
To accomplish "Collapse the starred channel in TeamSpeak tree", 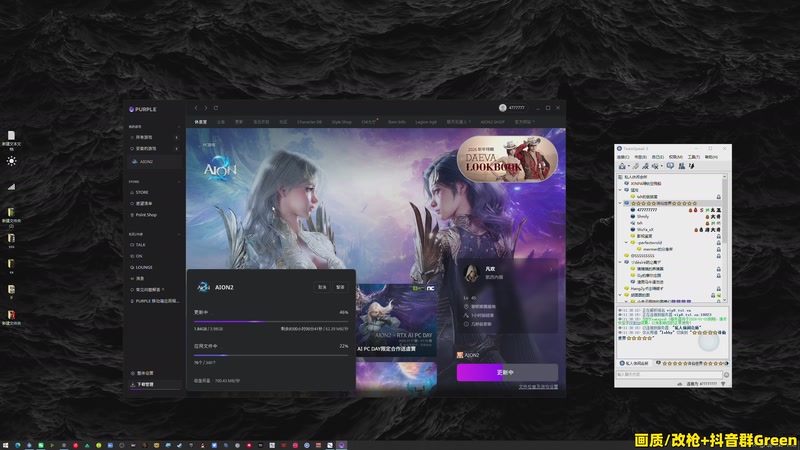I will tap(620, 203).
